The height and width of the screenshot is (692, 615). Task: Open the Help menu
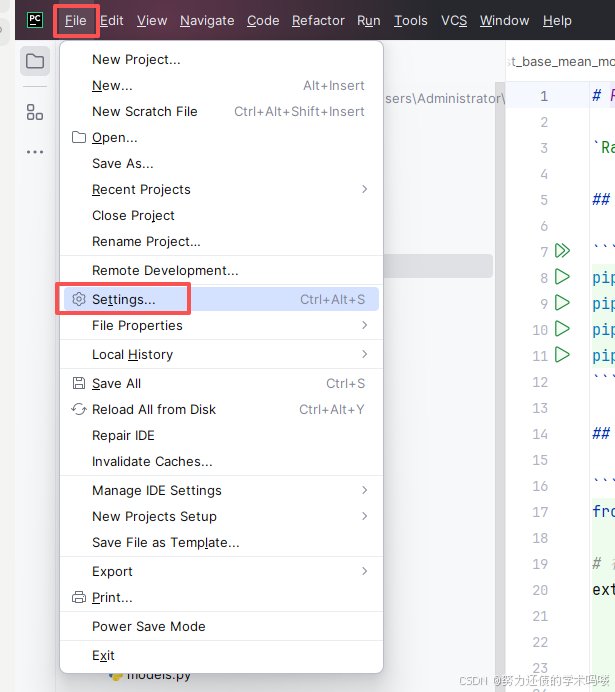coord(557,20)
